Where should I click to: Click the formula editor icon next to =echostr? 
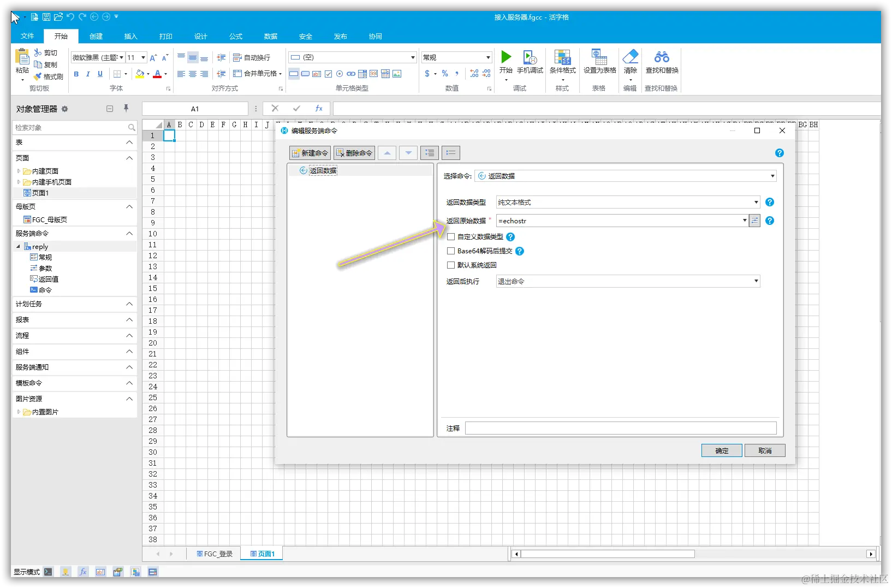coord(754,221)
